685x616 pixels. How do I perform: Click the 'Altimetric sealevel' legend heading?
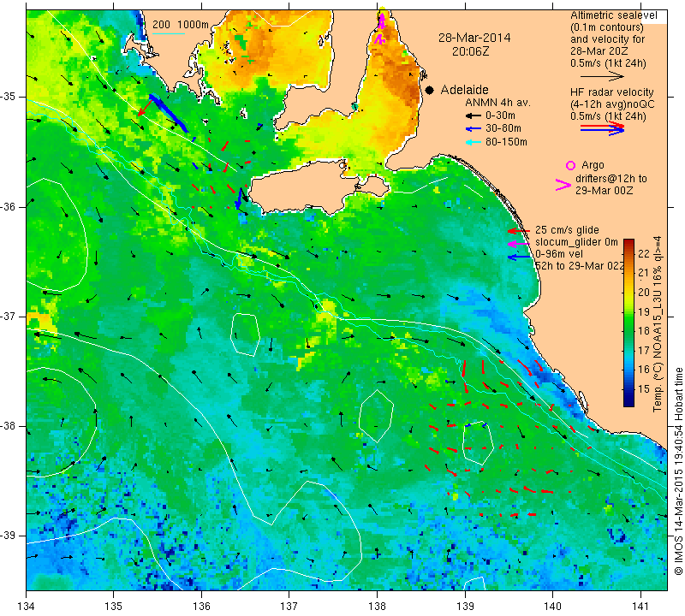pyautogui.click(x=614, y=15)
